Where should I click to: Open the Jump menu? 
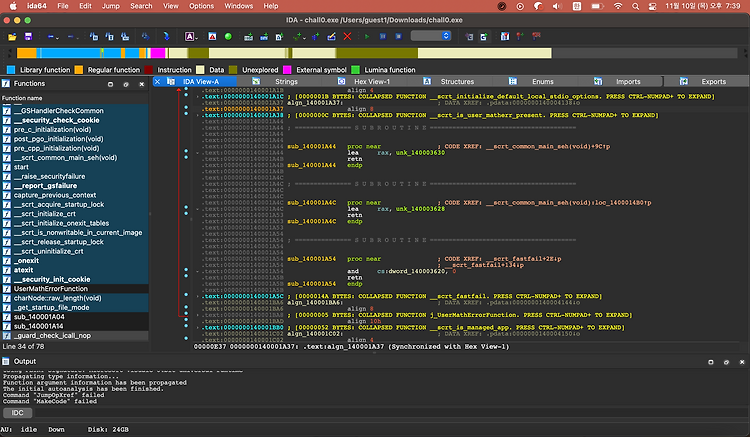pos(110,6)
